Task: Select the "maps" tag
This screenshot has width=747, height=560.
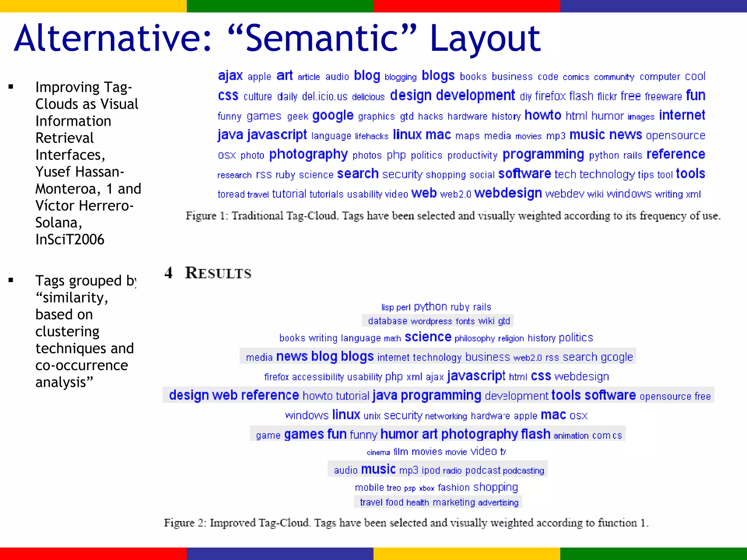Action: (x=468, y=136)
